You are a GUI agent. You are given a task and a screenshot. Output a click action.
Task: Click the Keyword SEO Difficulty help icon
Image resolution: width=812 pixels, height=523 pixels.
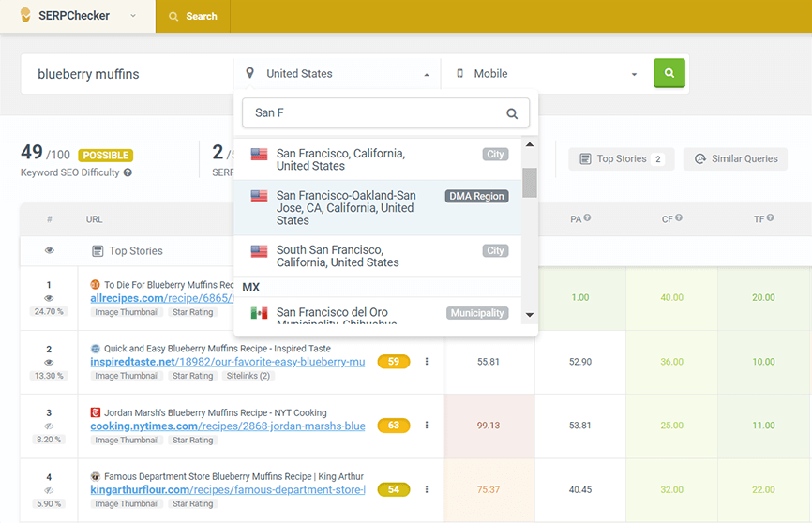128,172
